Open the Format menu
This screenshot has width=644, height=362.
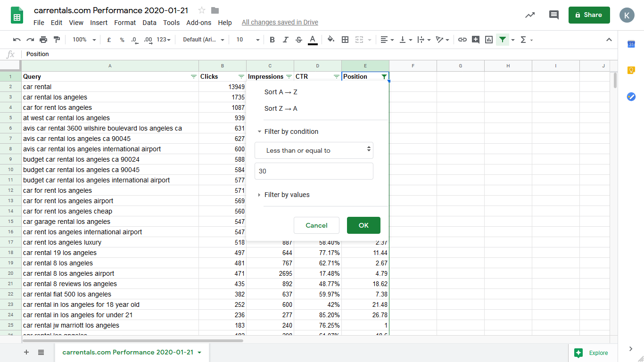(125, 23)
